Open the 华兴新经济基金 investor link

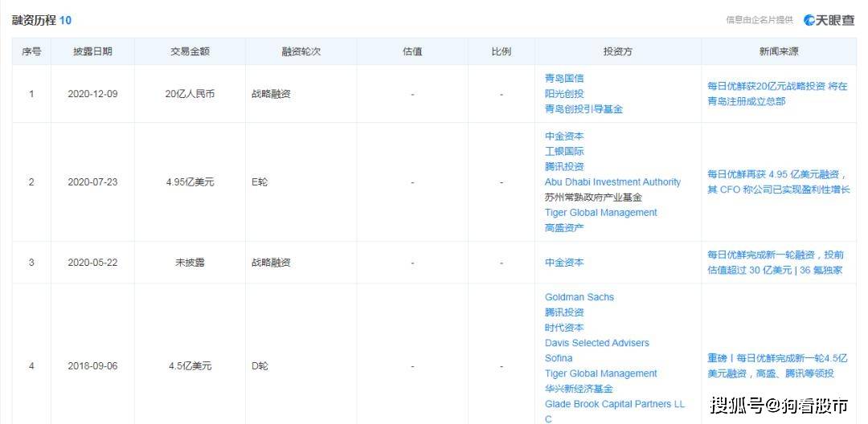point(579,389)
